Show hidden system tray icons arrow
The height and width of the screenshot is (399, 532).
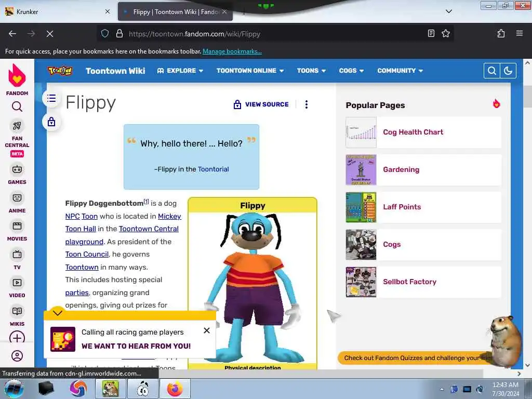tap(442, 389)
